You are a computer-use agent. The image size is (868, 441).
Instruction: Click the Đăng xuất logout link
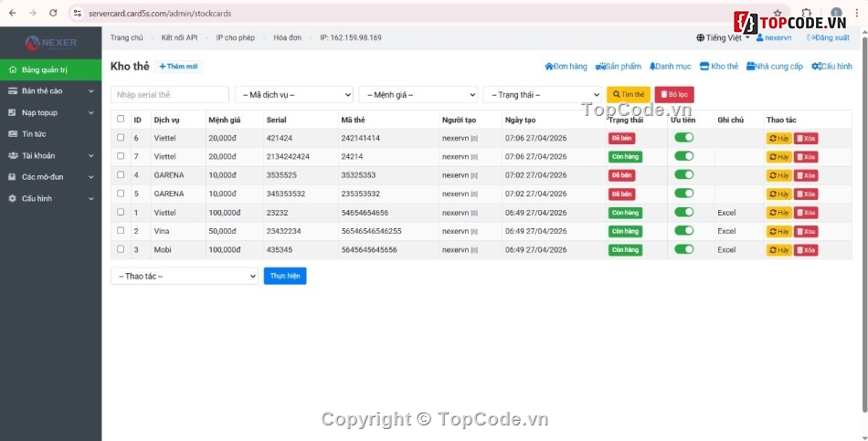tap(828, 37)
